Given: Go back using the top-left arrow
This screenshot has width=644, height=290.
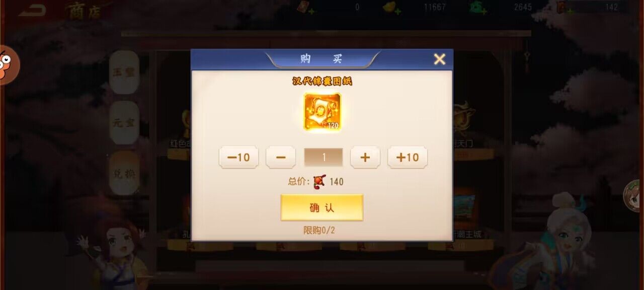Looking at the screenshot, I should [32, 10].
